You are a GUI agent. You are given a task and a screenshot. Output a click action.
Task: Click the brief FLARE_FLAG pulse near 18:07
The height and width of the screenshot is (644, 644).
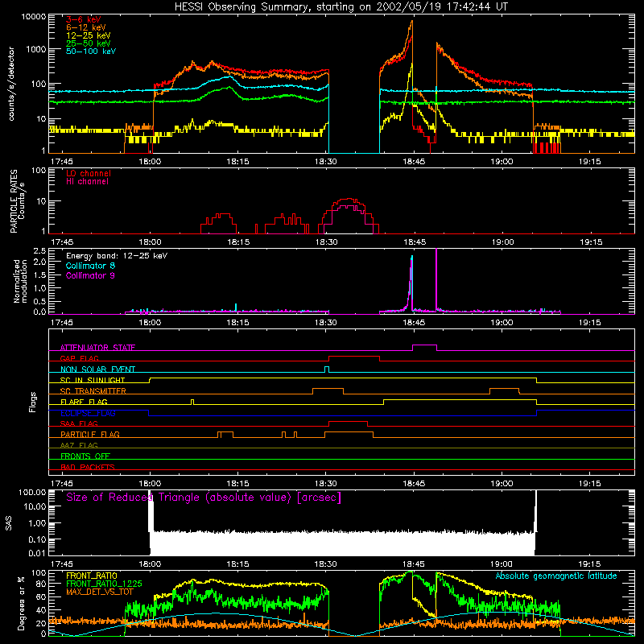tap(192, 401)
